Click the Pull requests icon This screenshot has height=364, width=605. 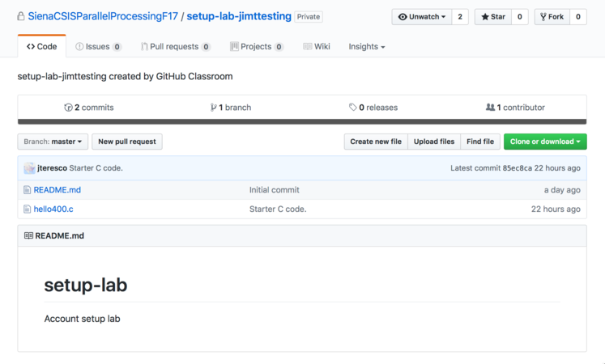click(x=144, y=47)
